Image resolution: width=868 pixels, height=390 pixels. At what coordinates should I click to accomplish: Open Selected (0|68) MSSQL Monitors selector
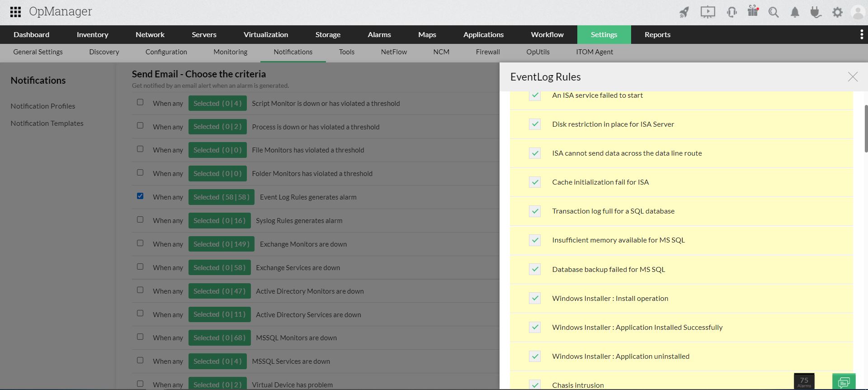tap(220, 338)
